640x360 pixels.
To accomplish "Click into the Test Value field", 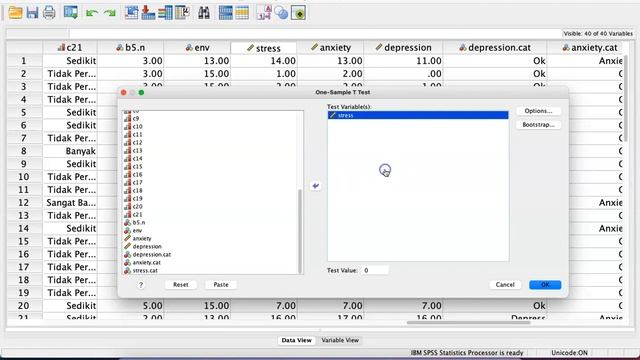I will pos(375,270).
